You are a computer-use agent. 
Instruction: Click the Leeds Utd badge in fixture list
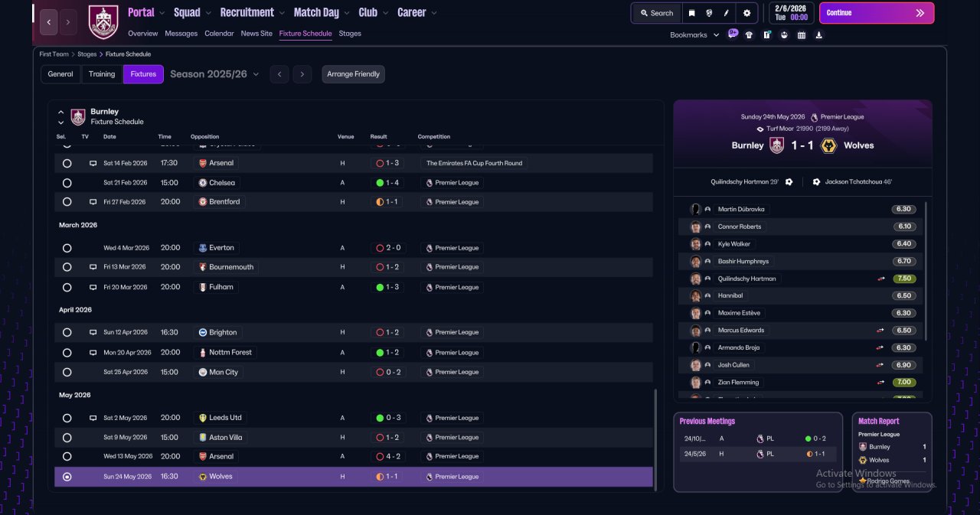point(202,418)
